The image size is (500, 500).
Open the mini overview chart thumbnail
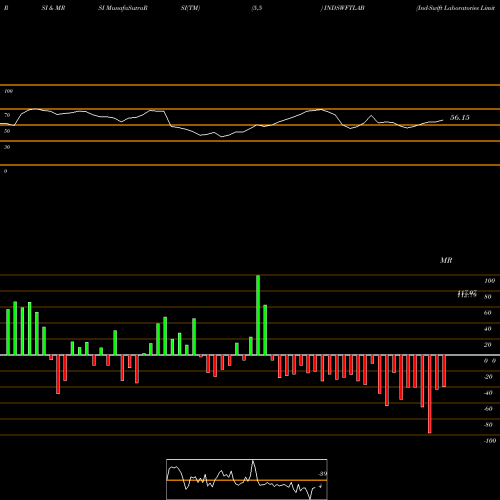tap(247, 479)
